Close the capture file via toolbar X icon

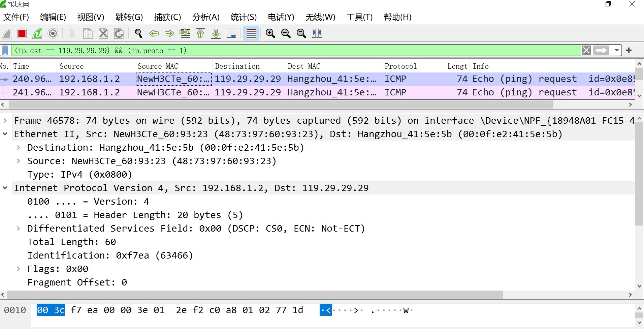[x=103, y=33]
